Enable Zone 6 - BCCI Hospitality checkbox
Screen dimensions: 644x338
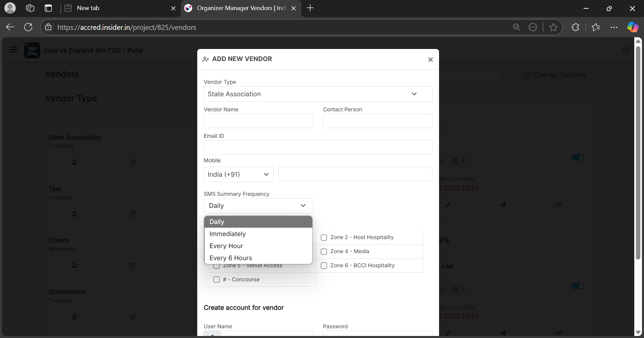324,266
